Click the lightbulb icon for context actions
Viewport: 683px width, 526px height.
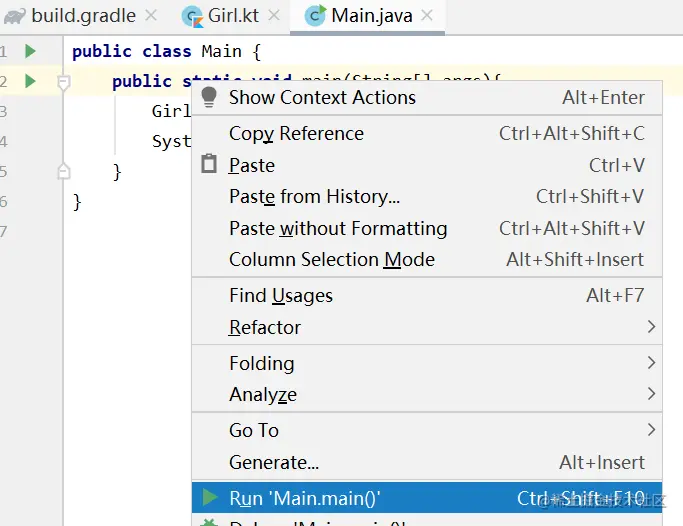209,97
